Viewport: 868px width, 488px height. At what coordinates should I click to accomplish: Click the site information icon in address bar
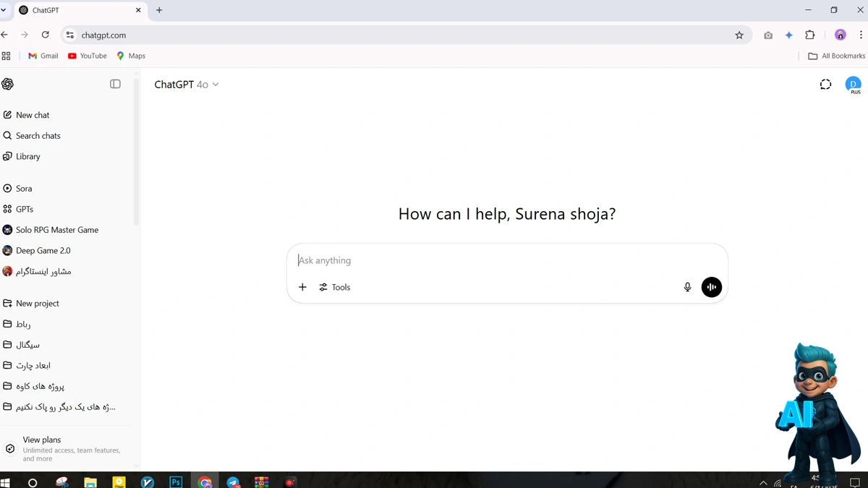70,35
